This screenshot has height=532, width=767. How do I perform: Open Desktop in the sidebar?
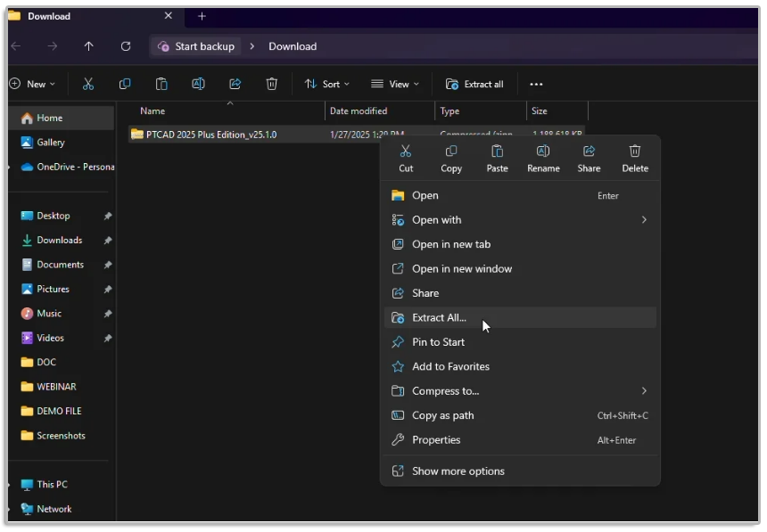45,216
